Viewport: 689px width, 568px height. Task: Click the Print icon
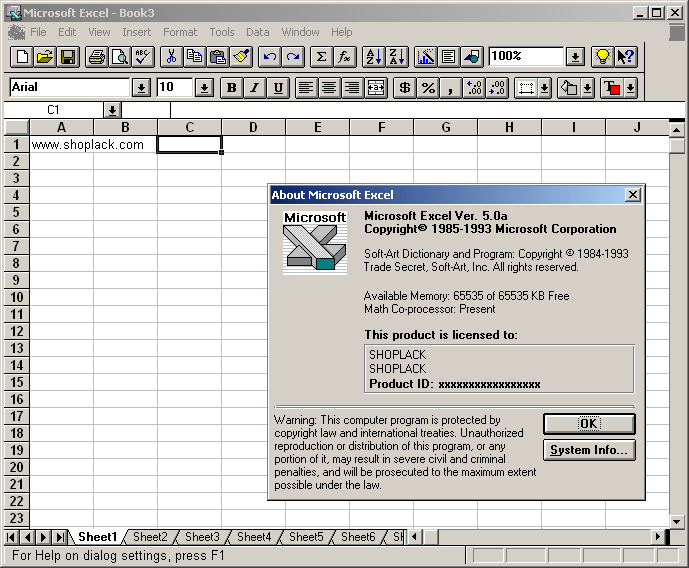click(x=97, y=57)
